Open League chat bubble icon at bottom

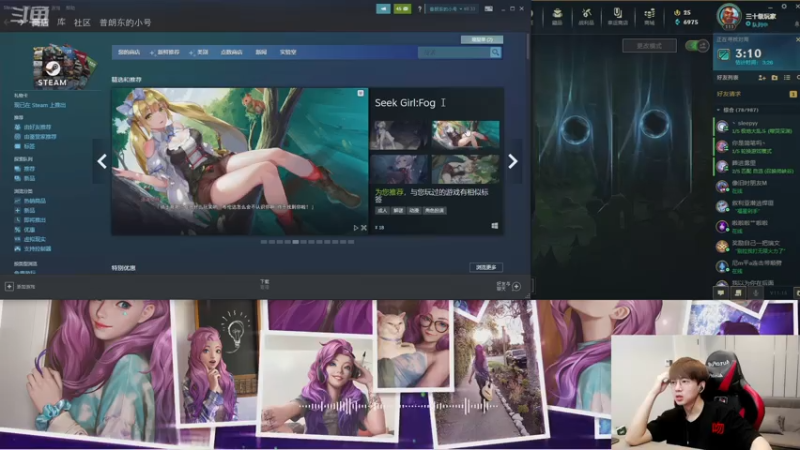coord(721,293)
